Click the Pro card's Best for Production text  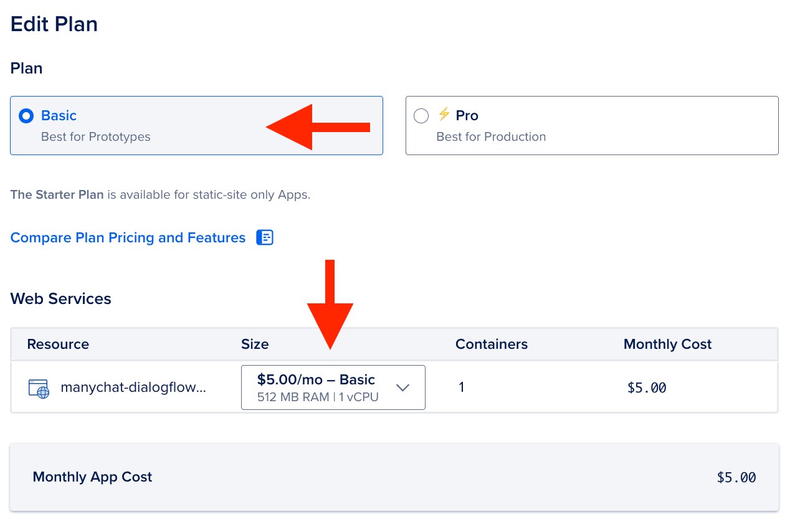(x=491, y=136)
